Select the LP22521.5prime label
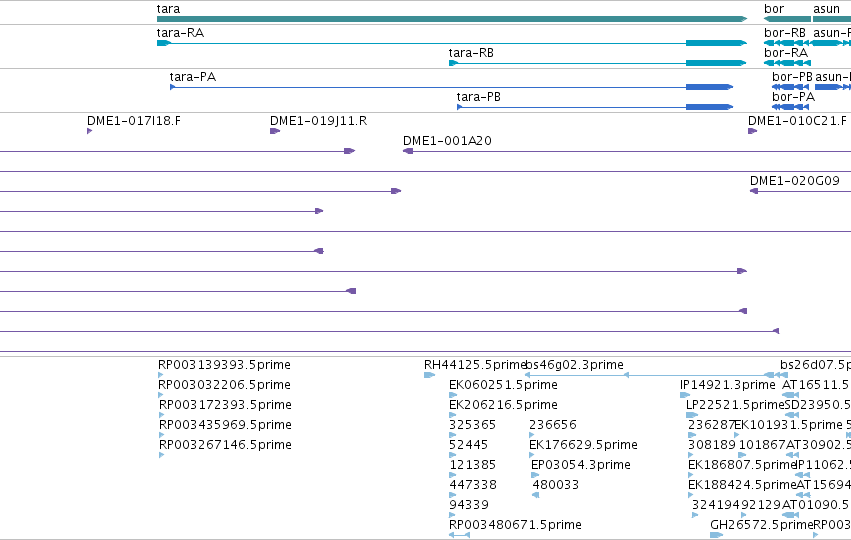The image size is (851, 540). click(735, 405)
